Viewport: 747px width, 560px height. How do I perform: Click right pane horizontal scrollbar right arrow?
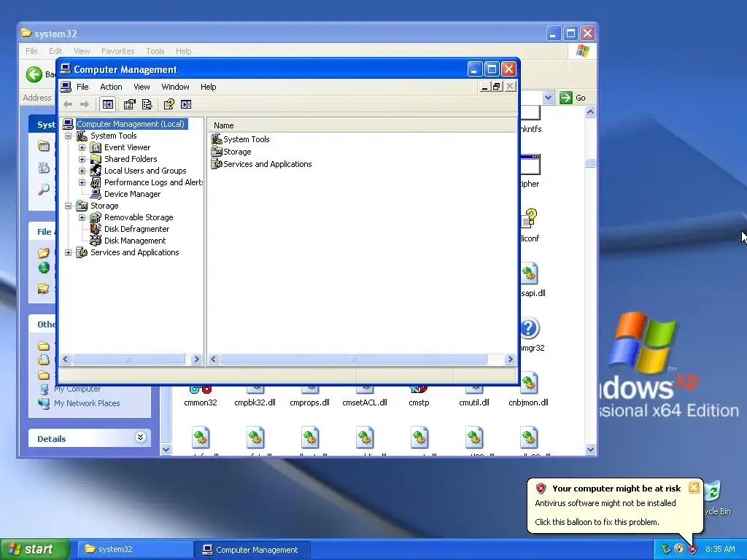tap(510, 359)
